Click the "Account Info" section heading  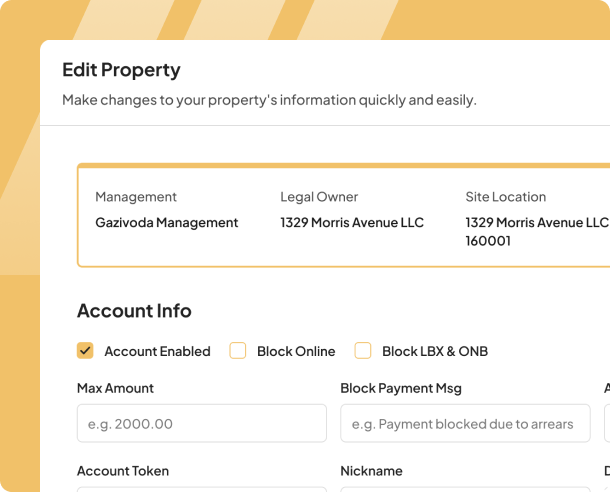134,311
